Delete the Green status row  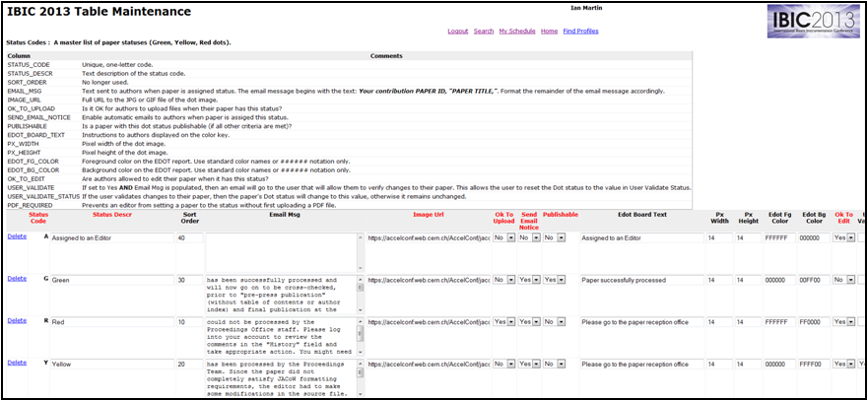point(17,279)
